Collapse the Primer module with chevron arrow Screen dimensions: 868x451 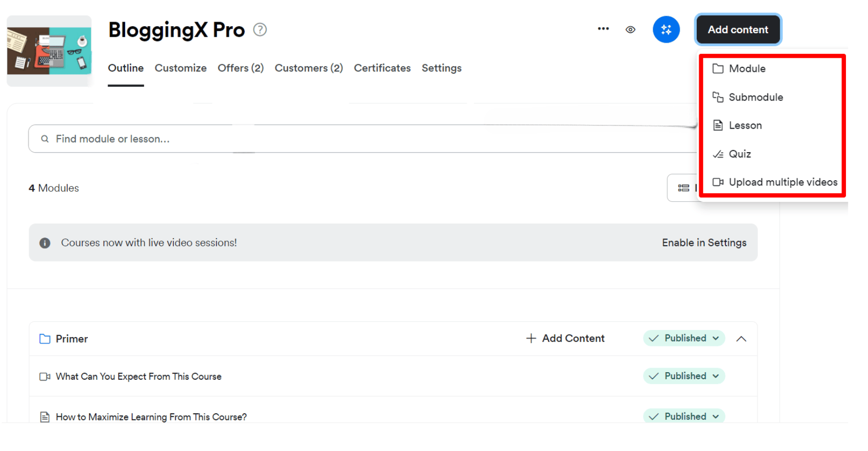(741, 339)
